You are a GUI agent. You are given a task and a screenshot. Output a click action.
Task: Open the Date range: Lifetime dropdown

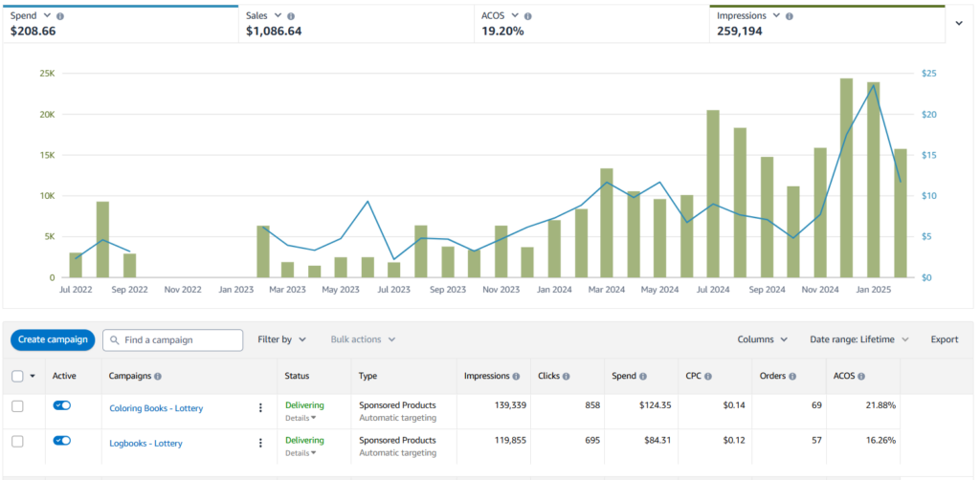click(859, 339)
